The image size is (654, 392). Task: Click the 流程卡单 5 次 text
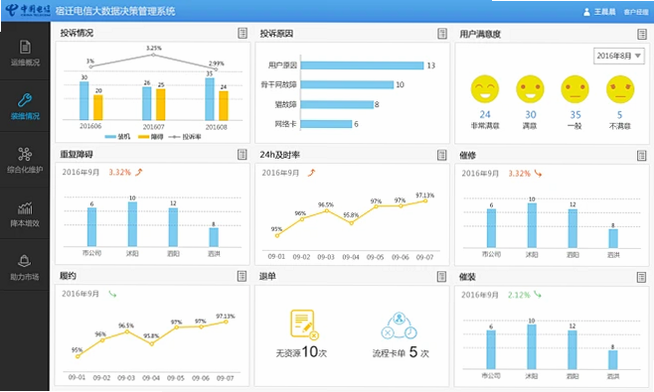[400, 352]
